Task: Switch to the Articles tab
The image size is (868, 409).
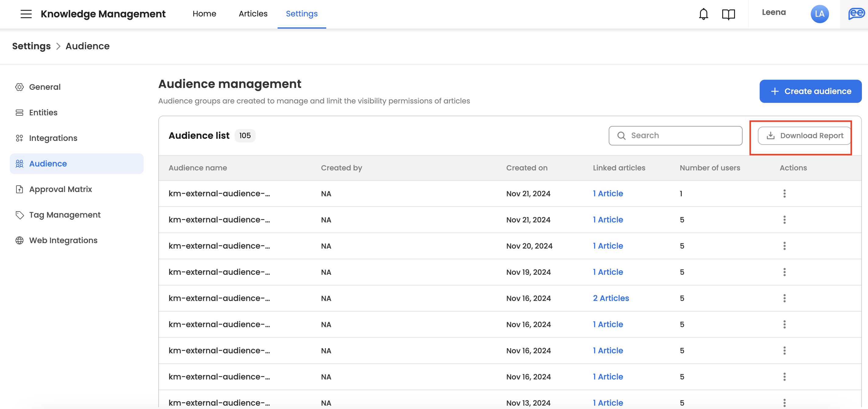Action: 253,14
